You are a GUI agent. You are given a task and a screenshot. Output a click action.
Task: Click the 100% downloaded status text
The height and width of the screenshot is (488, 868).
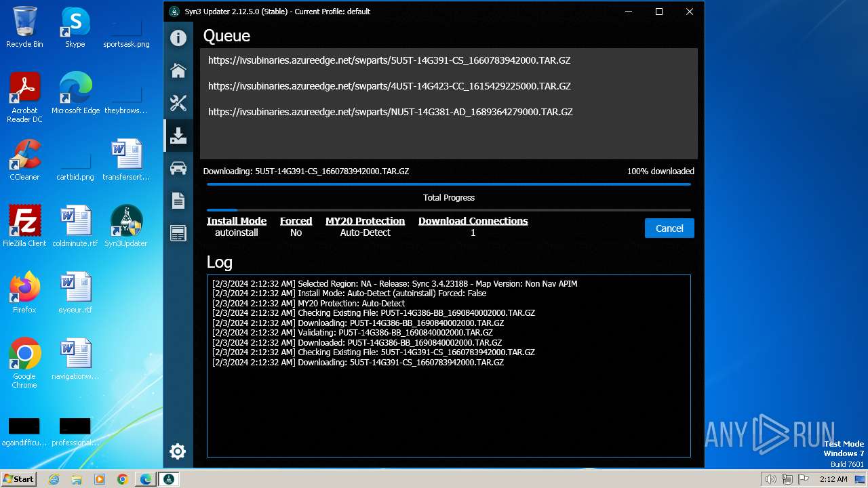click(x=660, y=171)
